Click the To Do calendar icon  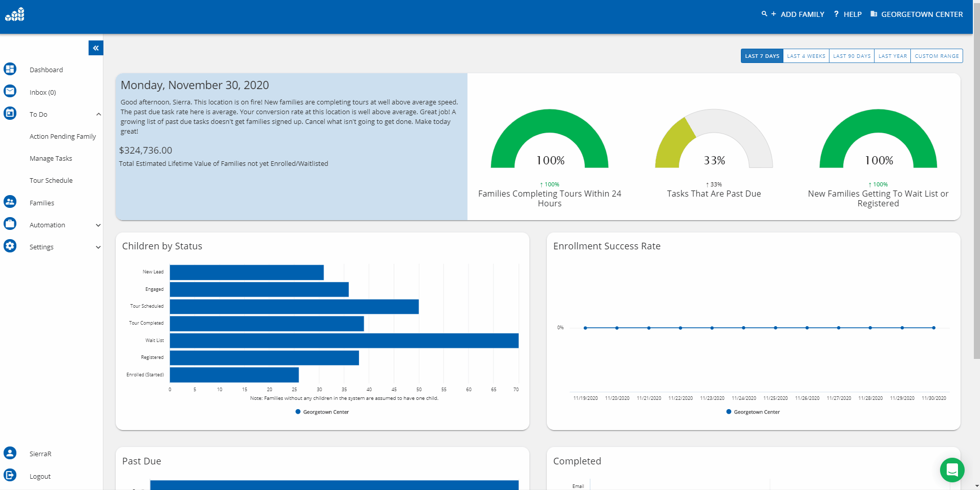[10, 113]
